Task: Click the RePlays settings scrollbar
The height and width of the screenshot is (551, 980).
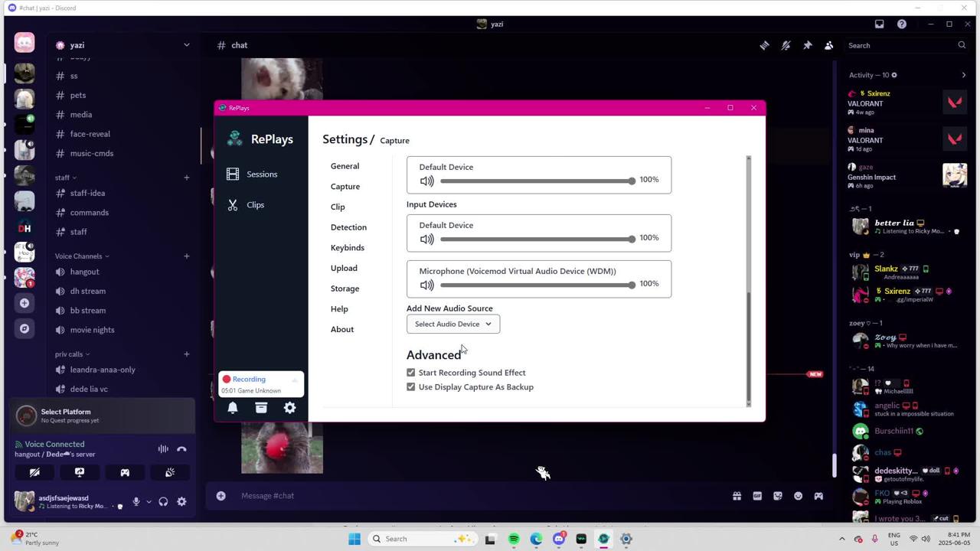Action: [x=749, y=348]
